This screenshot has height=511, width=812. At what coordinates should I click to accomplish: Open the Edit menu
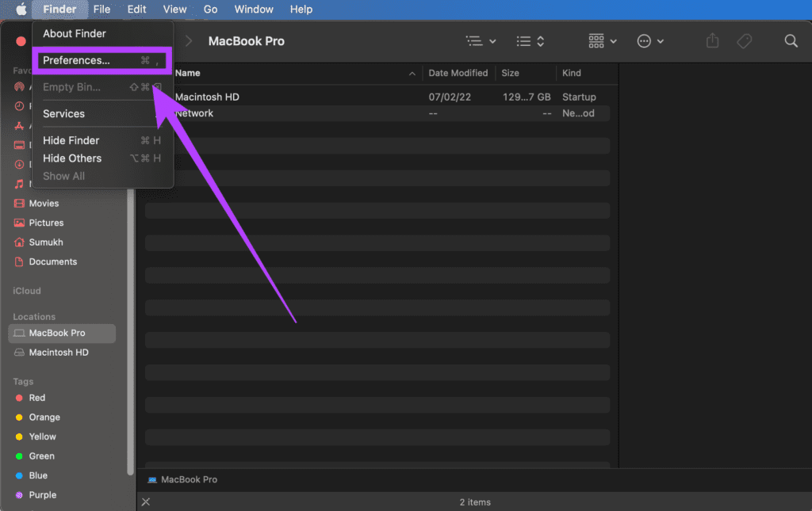click(x=136, y=10)
